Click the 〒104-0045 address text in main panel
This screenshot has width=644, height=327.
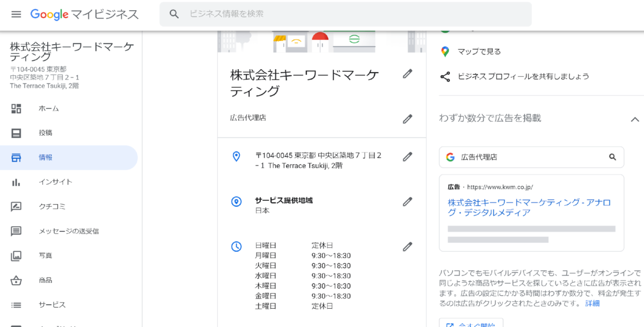[x=318, y=161]
